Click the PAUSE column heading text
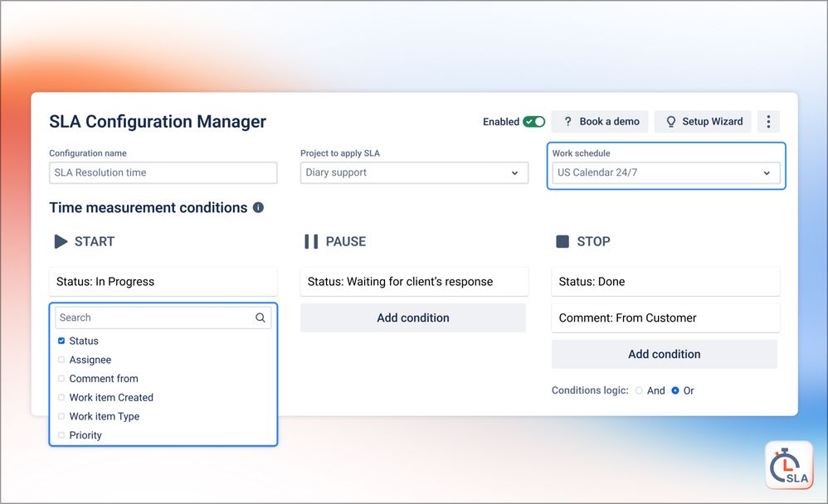 click(x=346, y=241)
